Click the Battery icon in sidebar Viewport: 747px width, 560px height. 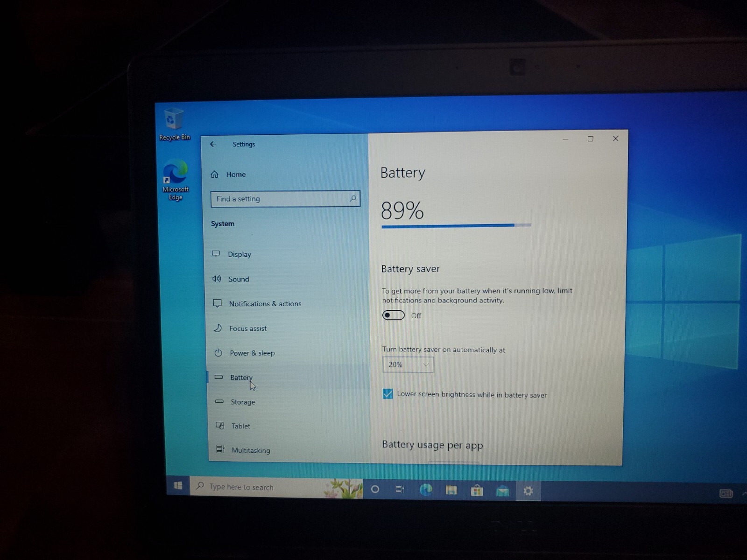coord(218,377)
